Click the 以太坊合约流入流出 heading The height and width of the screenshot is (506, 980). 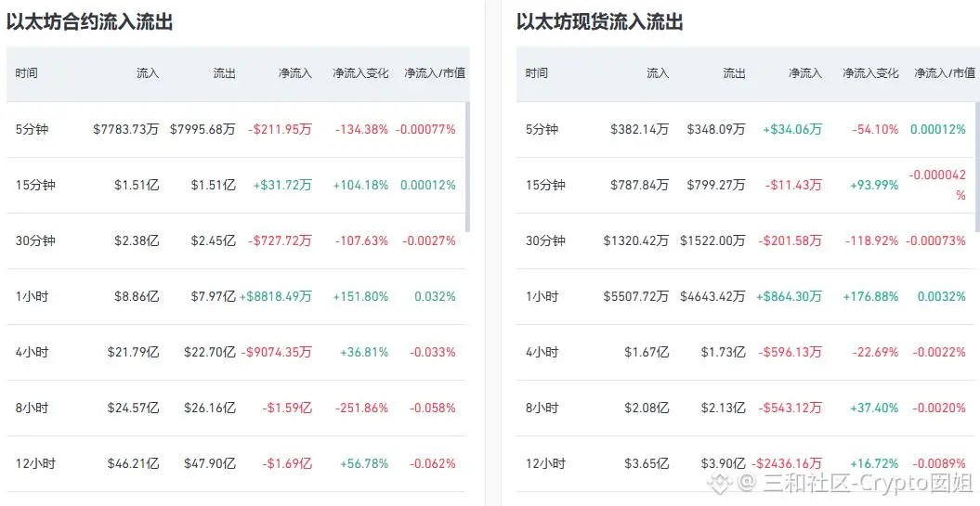pos(89,22)
